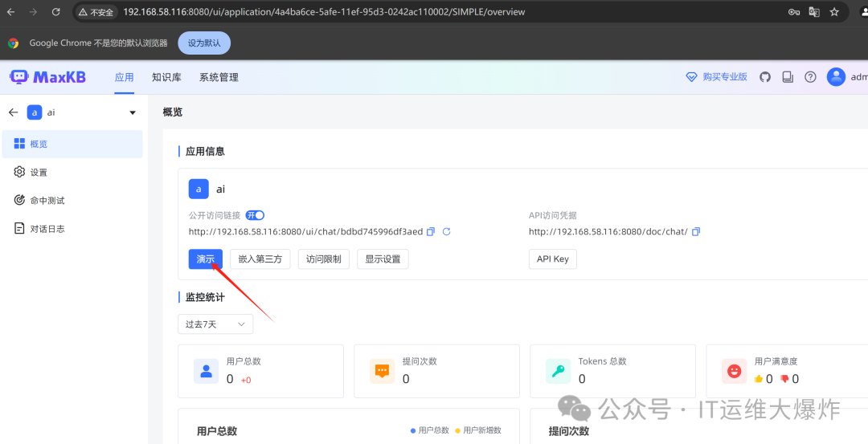Click the 用户总数 chart title
This screenshot has height=444, width=868.
pos(217,431)
